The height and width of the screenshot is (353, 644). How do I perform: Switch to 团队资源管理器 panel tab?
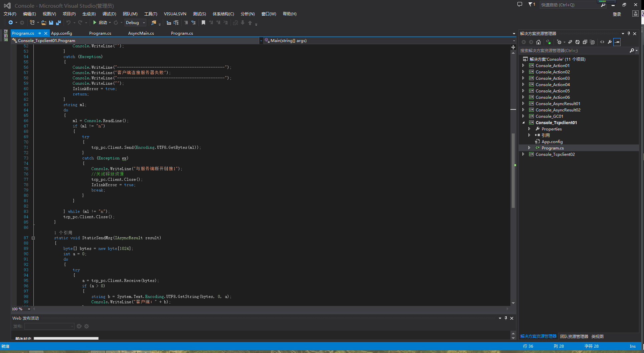[x=574, y=336]
